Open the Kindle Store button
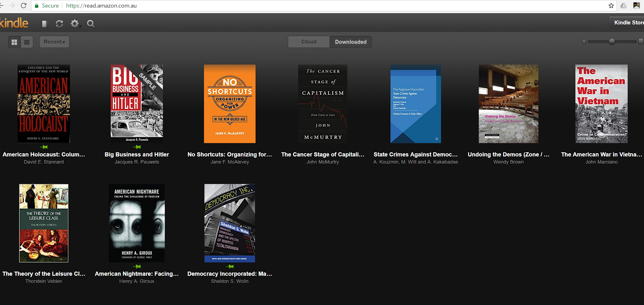The image size is (644, 305). pos(627,23)
